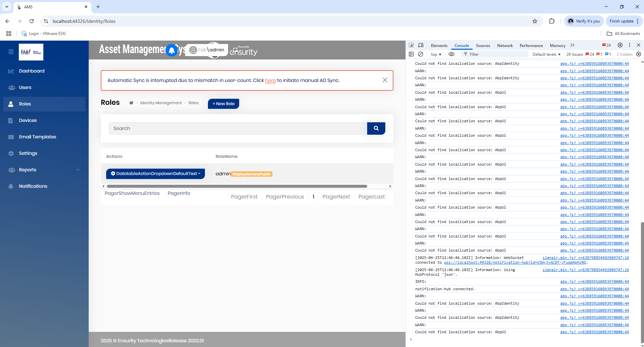This screenshot has width=644, height=347.
Task: Click the search magnifier button
Action: tap(376, 128)
